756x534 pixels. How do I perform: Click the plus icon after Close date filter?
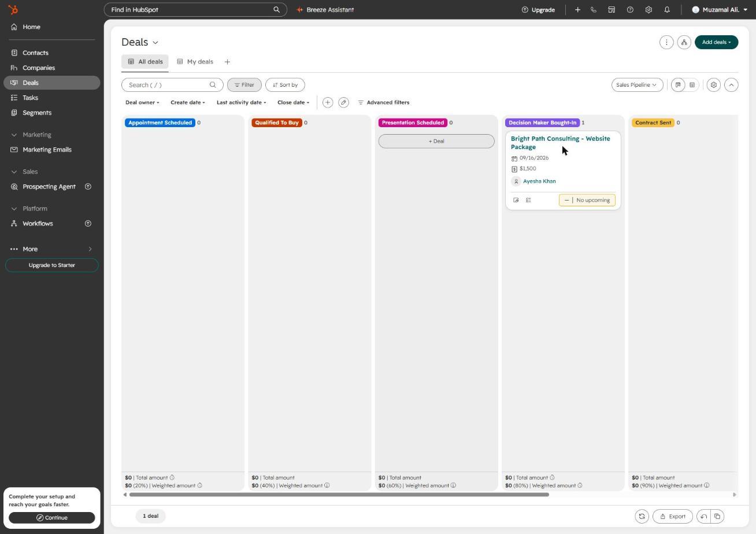tap(328, 102)
